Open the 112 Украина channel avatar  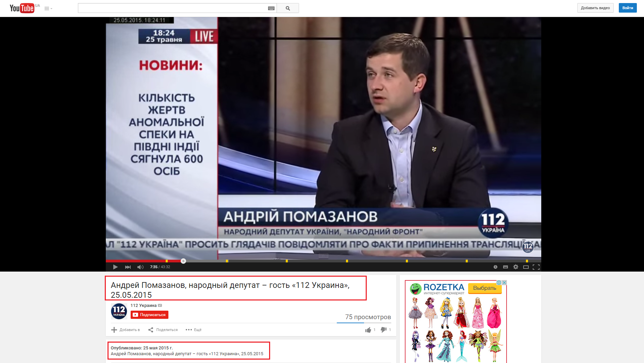[x=119, y=311]
